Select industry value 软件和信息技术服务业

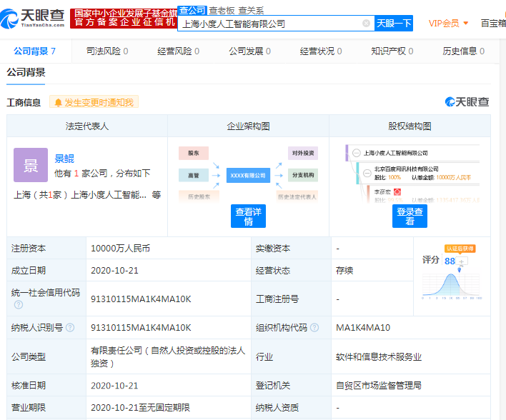point(379,356)
